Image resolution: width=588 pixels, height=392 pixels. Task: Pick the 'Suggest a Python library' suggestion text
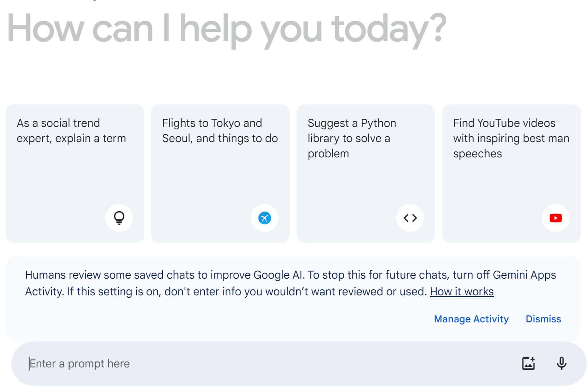(352, 138)
